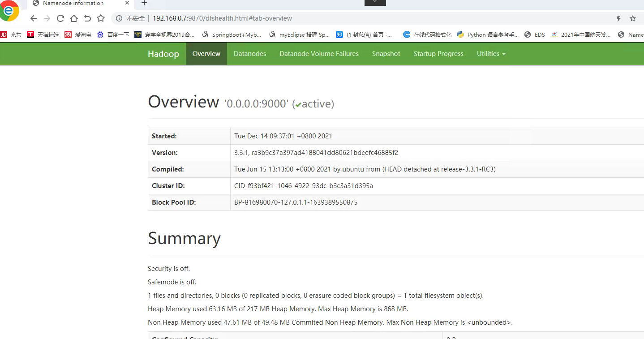
Task: Click the site info icon in address bar
Action: pos(119,18)
